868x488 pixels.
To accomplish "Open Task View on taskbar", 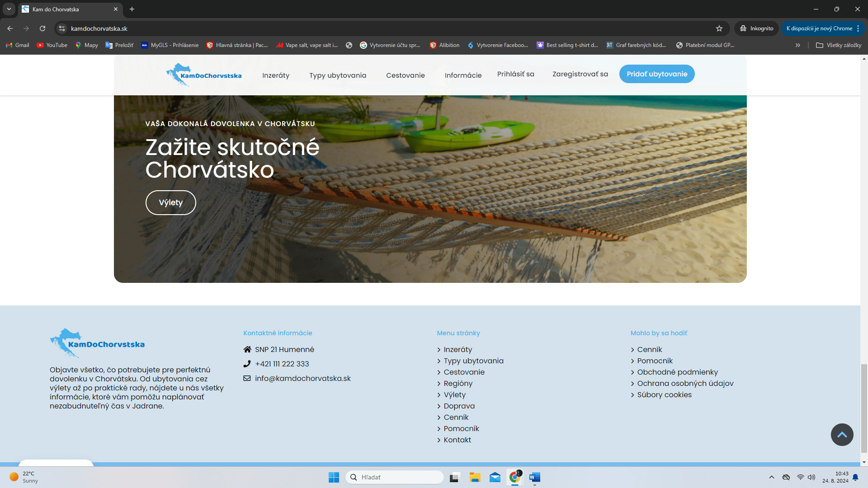I will [x=455, y=477].
